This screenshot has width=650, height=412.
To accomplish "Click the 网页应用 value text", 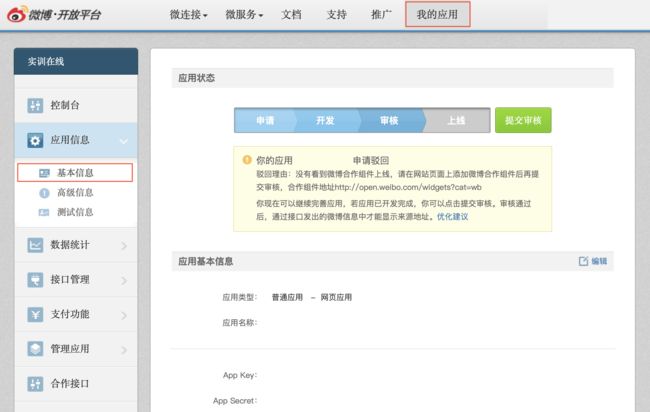I will pos(336,298).
